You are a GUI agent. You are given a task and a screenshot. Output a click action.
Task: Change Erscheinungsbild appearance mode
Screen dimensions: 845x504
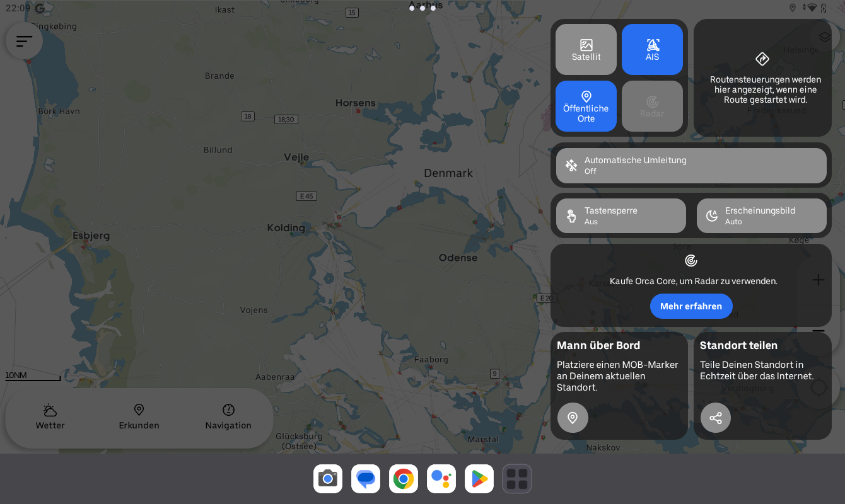pyautogui.click(x=761, y=216)
